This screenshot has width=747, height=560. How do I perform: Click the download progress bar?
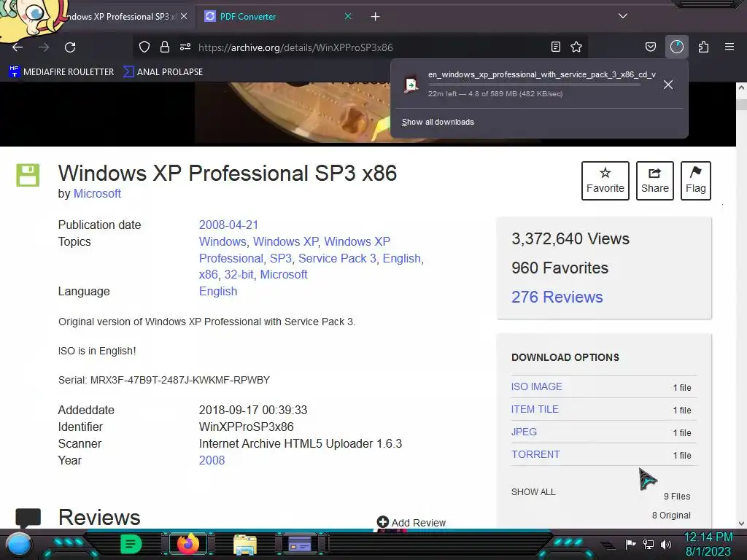click(x=534, y=85)
